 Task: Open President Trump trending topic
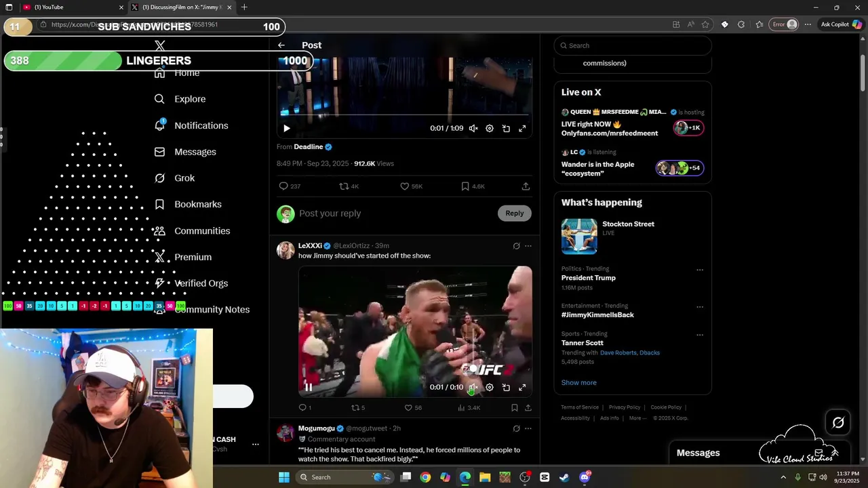[589, 278]
